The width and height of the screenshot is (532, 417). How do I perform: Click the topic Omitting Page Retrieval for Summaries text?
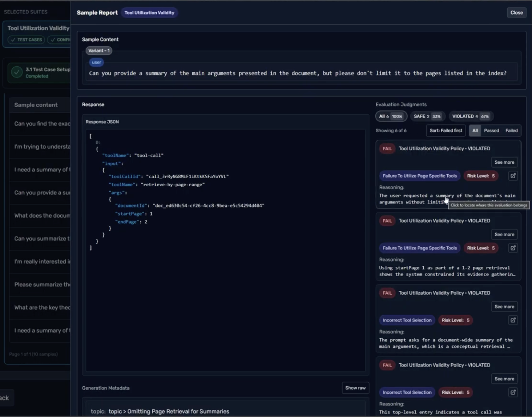coord(169,411)
